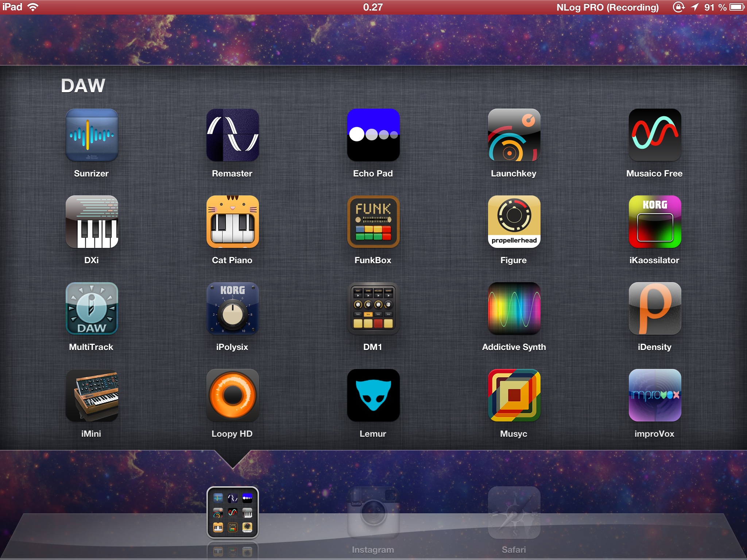Tap the "Sunrizer" app label
The height and width of the screenshot is (560, 747).
click(x=91, y=174)
